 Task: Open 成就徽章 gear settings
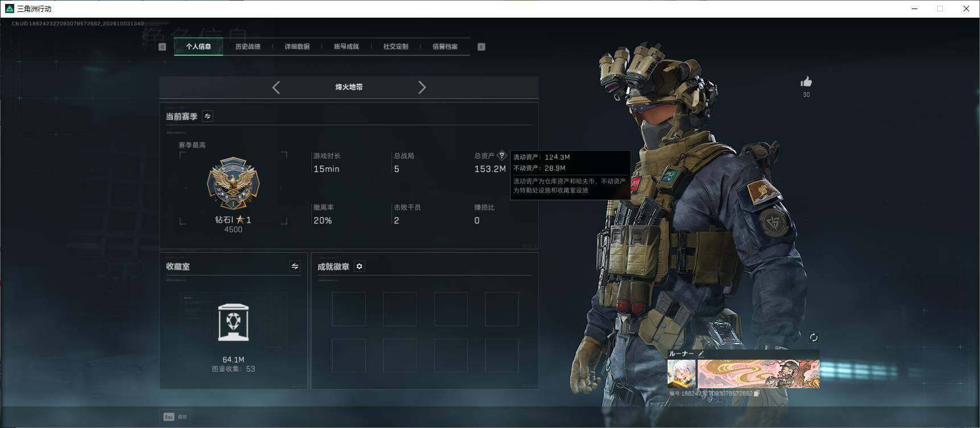click(x=359, y=266)
